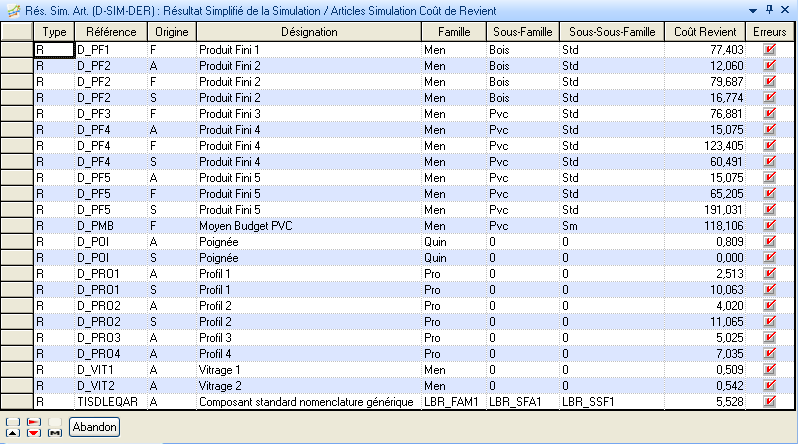
Task: Click the Référence column header
Action: pyautogui.click(x=110, y=32)
